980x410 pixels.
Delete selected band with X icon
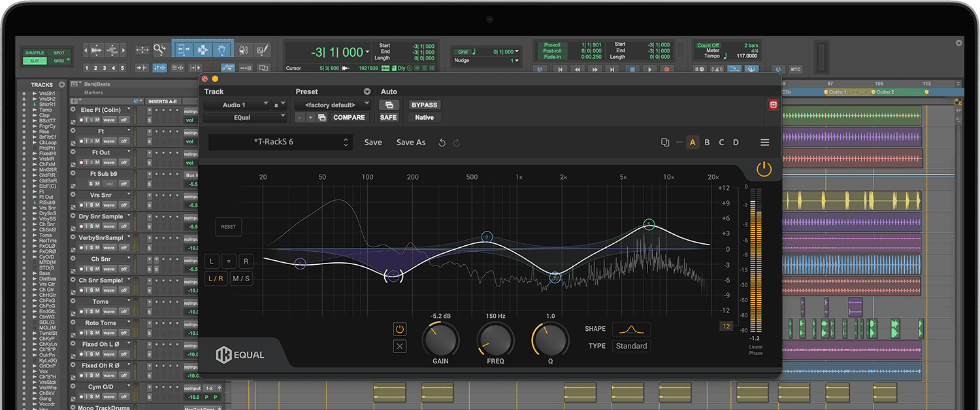tap(400, 347)
